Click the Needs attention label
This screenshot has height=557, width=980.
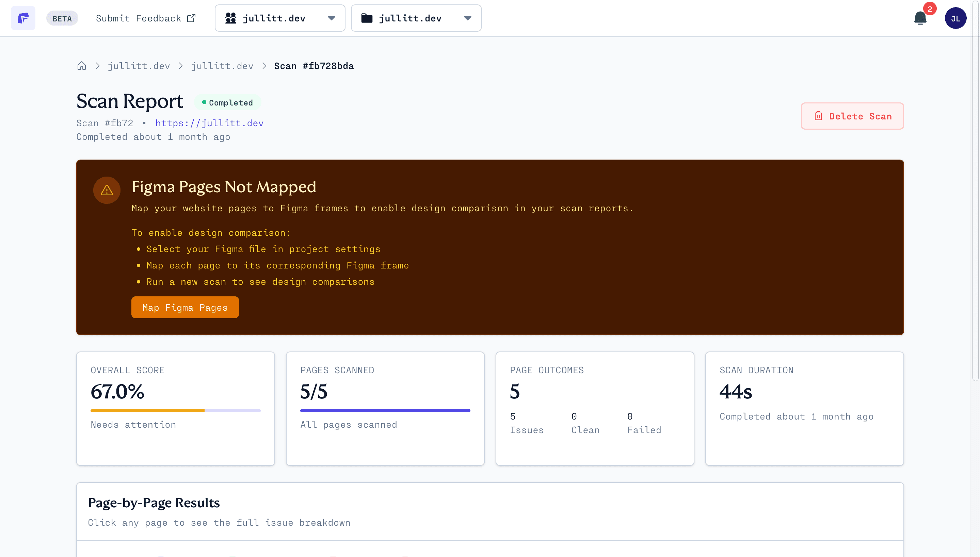[133, 425]
